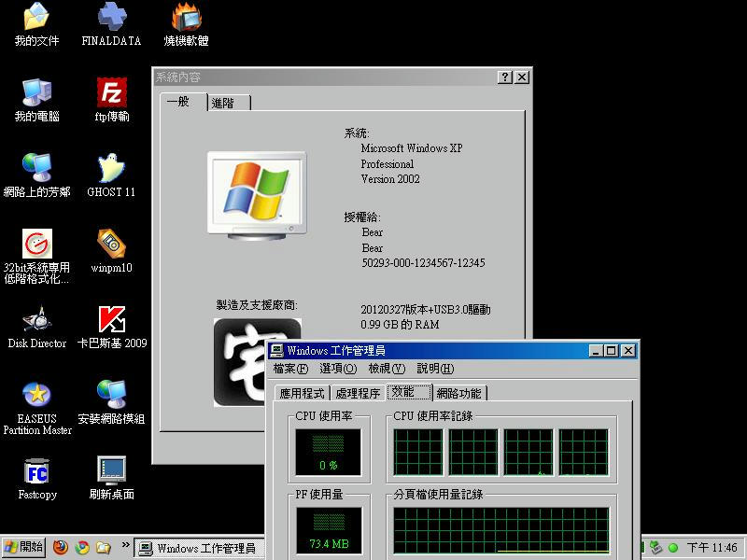Open the 燒機軟體 desktop icon
Viewport: 747px width, 560px height.
[186, 19]
